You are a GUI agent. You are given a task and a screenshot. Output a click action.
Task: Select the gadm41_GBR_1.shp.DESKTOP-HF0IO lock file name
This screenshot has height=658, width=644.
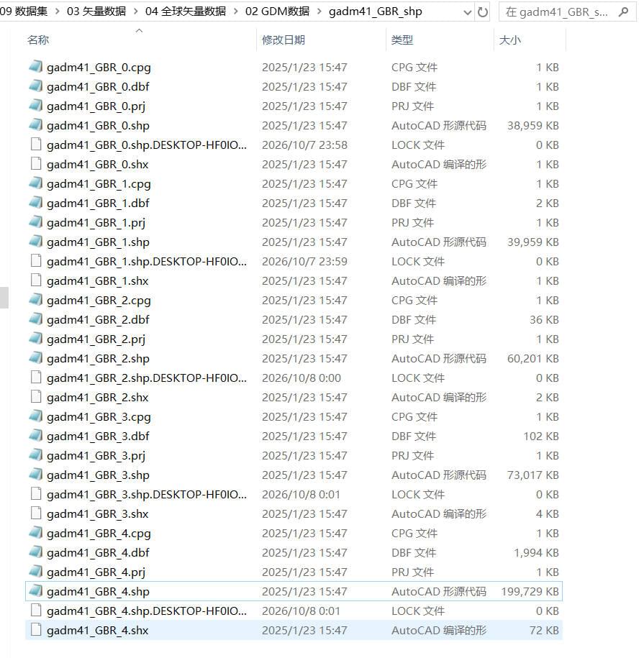point(147,262)
